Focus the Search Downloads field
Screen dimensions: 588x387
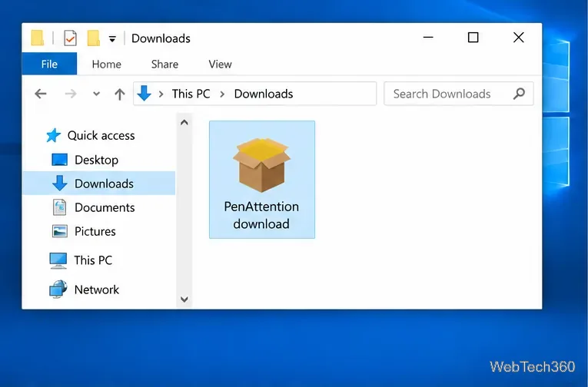459,94
